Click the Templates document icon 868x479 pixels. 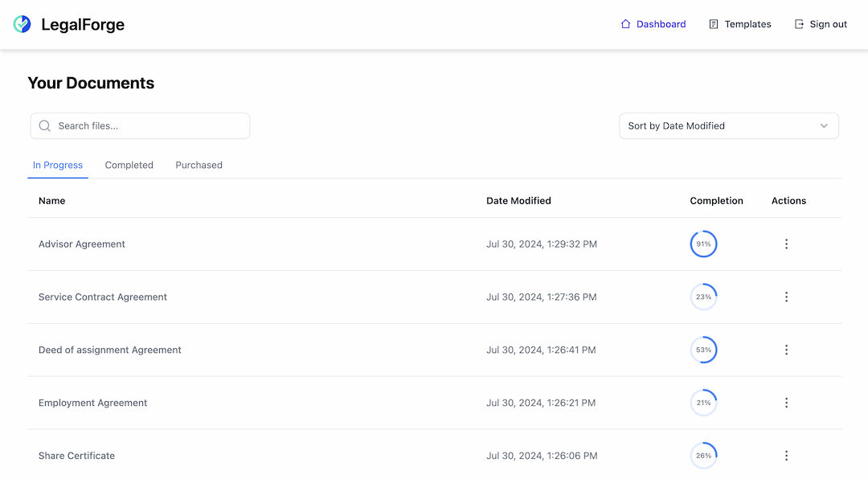tap(714, 24)
